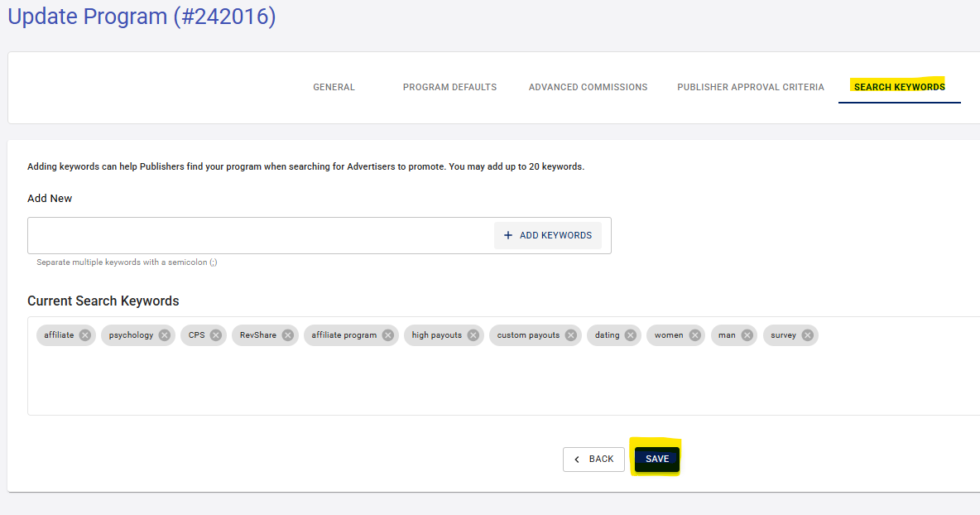
Task: Click the Add Keywords button
Action: (x=548, y=235)
